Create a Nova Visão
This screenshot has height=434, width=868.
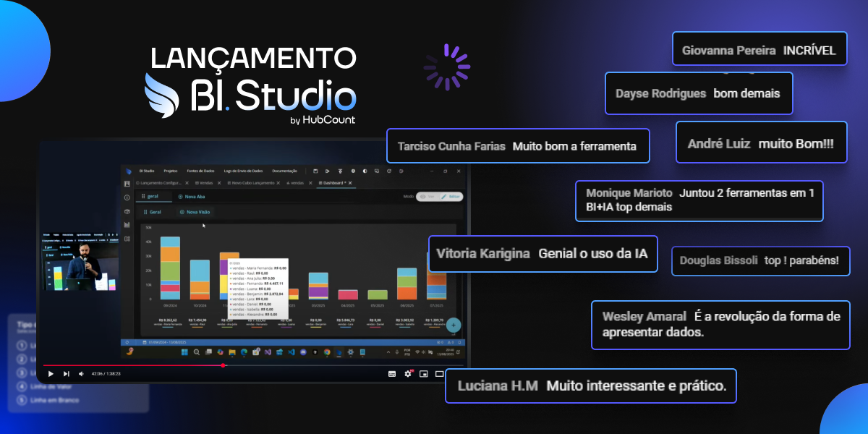(195, 212)
